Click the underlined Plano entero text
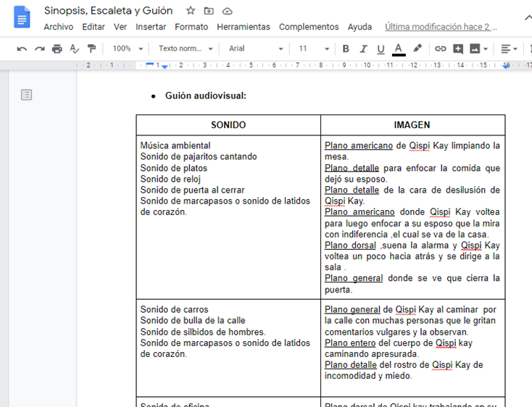The image size is (532, 407). tap(350, 343)
